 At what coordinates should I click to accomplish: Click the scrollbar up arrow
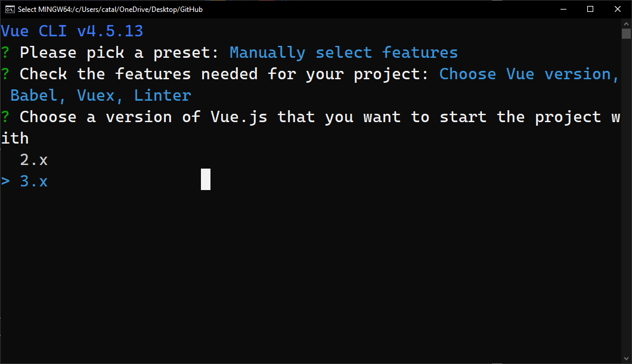(x=626, y=23)
